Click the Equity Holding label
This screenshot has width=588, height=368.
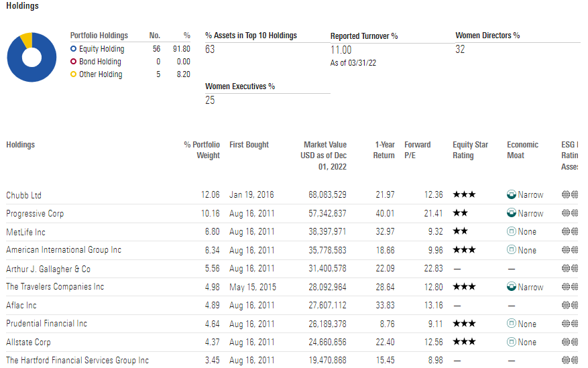pyautogui.click(x=102, y=49)
